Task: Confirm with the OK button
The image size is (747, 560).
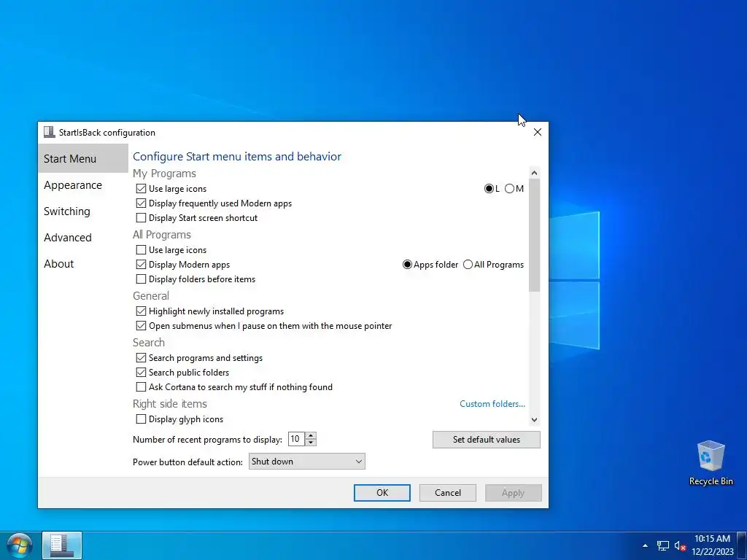Action: (382, 493)
